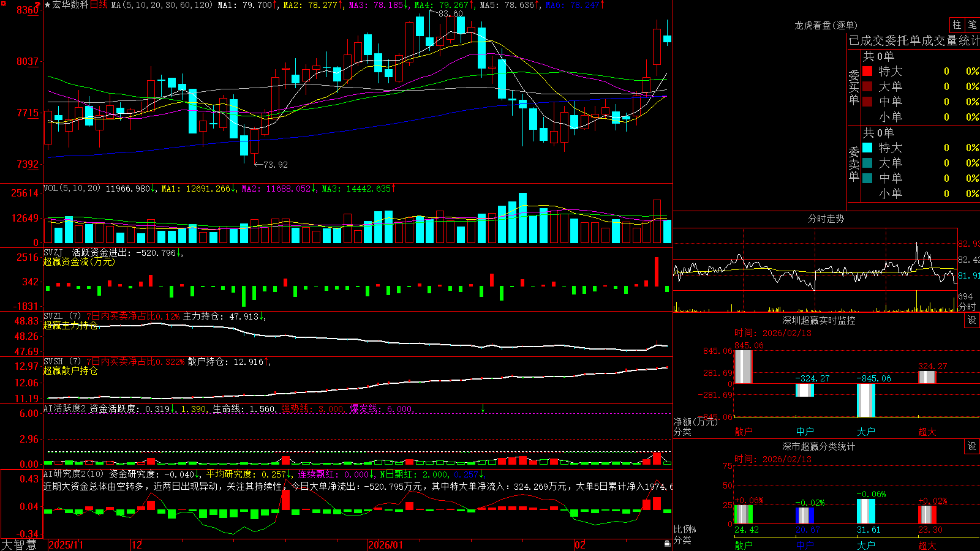Image resolution: width=980 pixels, height=551 pixels.
Task: Open settings 设 for 深市超赢分类统计
Action: 972,446
